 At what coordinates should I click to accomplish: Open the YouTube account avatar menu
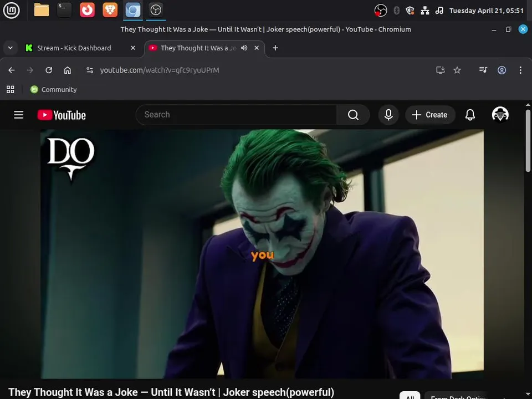(500, 114)
